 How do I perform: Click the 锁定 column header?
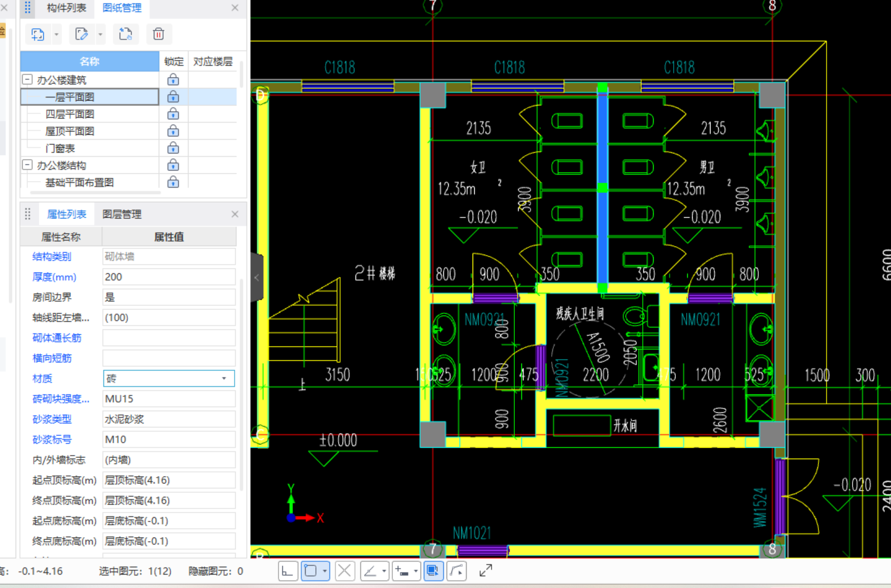[x=174, y=61]
